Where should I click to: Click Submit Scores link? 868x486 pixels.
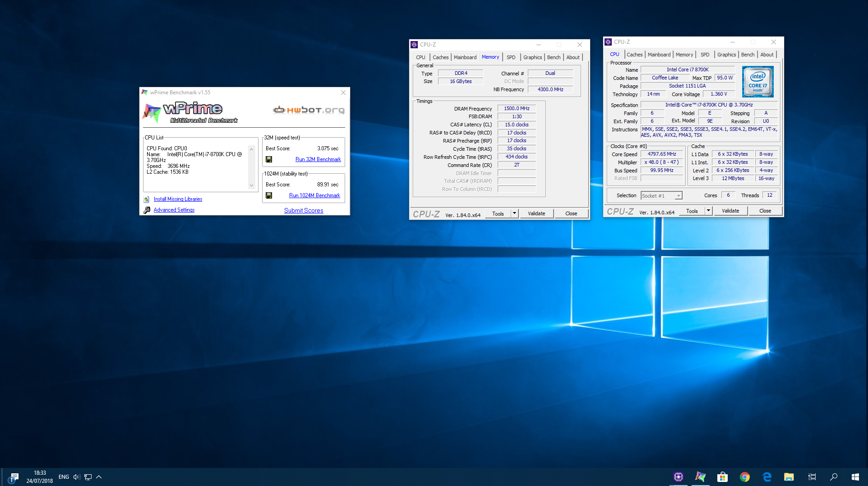click(304, 211)
